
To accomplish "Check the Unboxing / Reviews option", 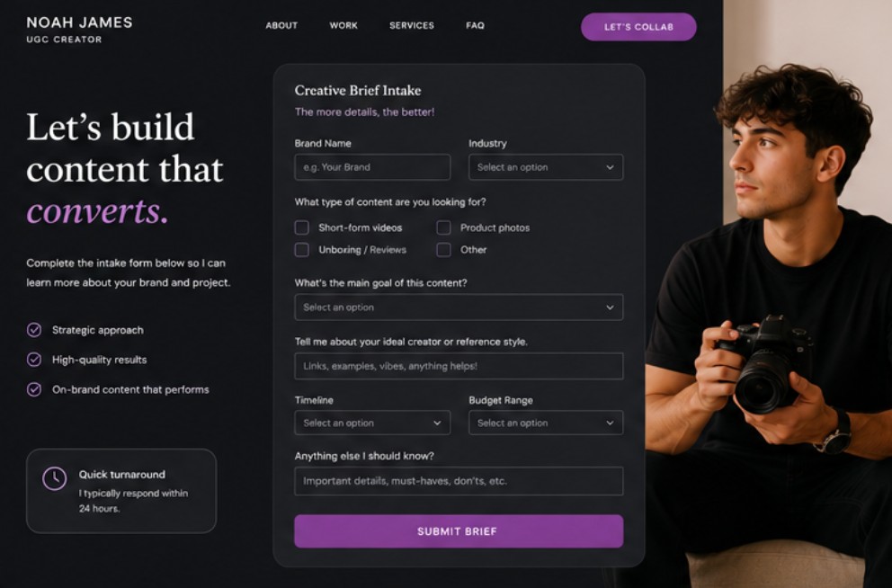I will click(302, 250).
